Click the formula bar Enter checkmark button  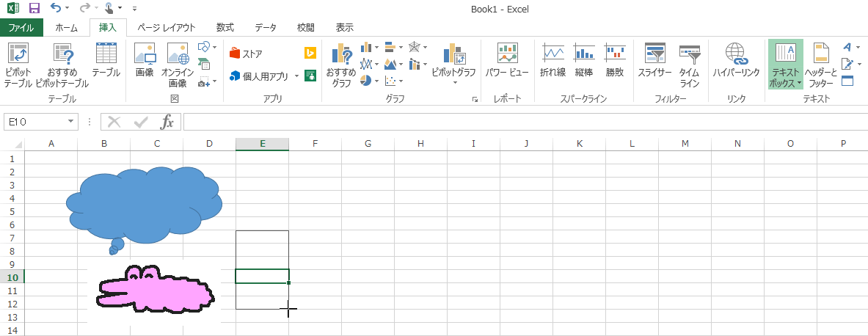(x=141, y=123)
